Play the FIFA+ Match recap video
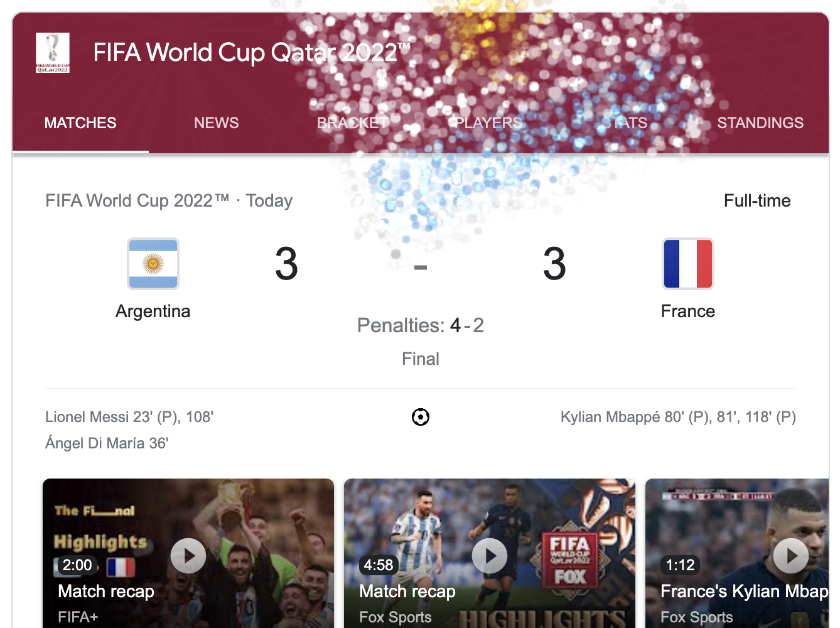 tap(188, 555)
